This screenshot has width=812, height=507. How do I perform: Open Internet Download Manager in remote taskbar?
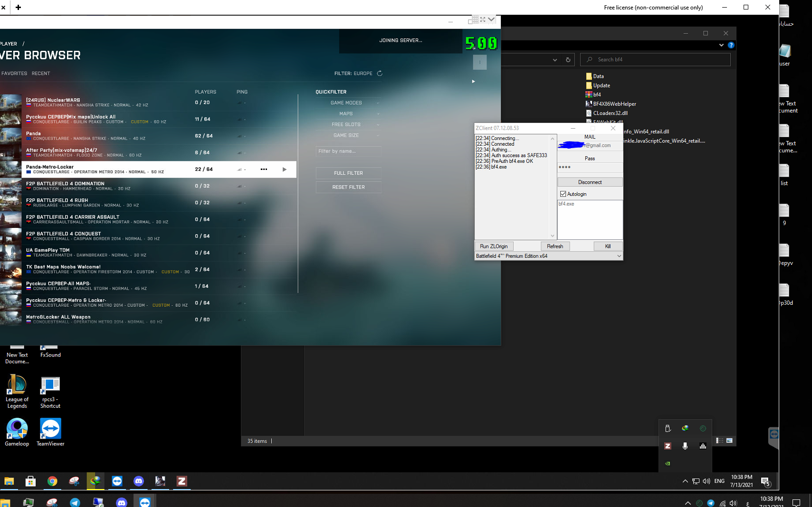coord(96,481)
